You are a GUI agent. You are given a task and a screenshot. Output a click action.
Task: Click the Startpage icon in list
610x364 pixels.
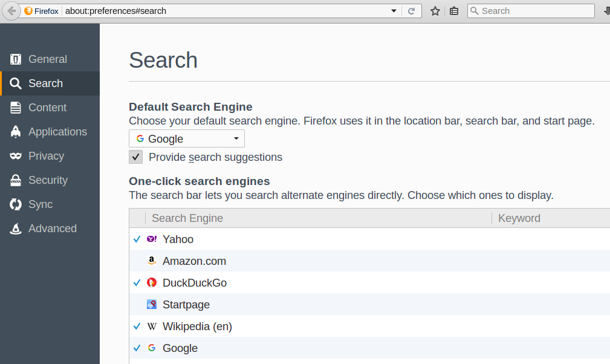point(152,305)
